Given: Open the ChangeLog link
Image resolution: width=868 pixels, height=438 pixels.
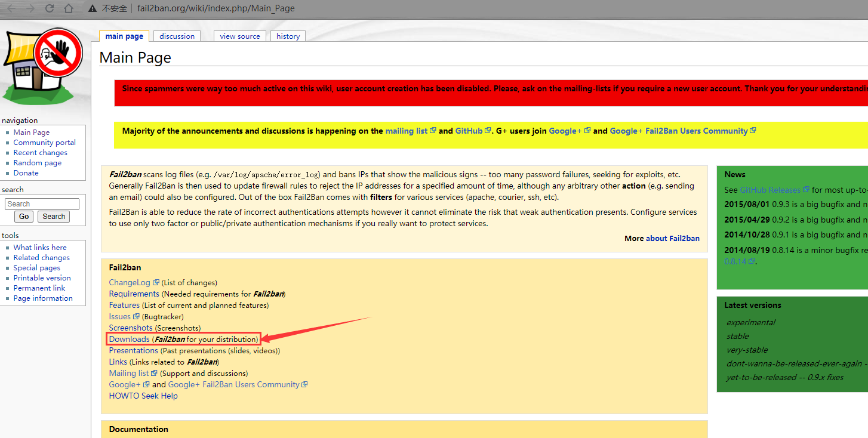Looking at the screenshot, I should (x=130, y=282).
